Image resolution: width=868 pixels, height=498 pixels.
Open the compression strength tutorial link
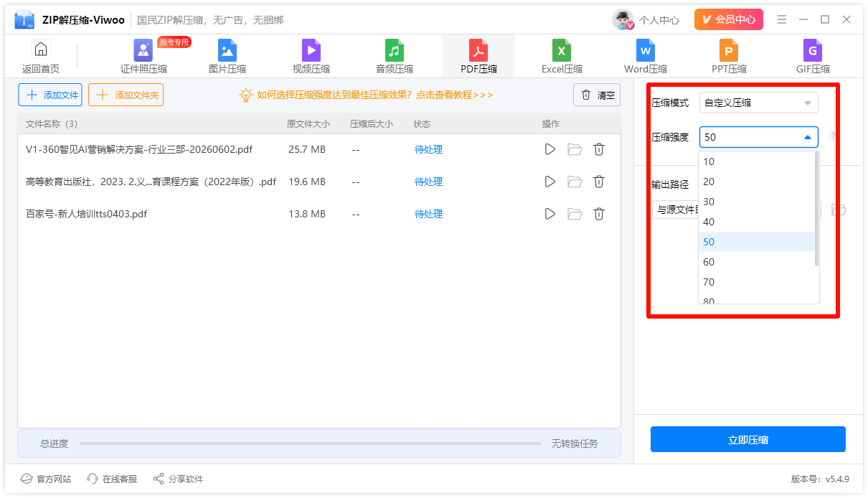click(366, 95)
